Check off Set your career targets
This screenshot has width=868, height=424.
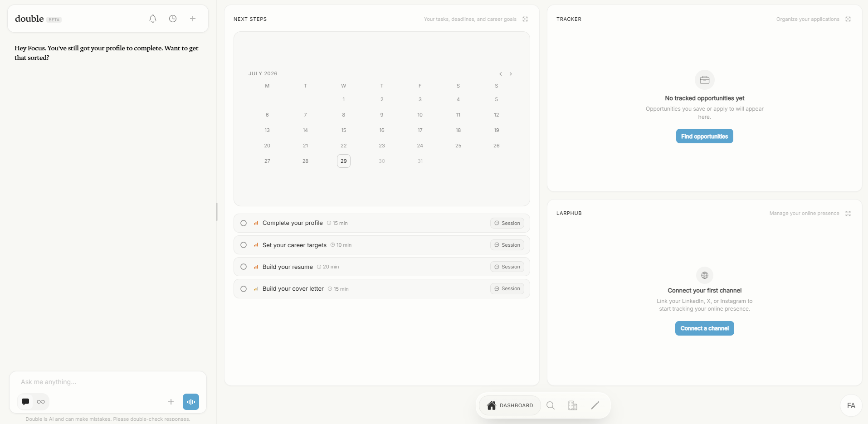pos(244,245)
